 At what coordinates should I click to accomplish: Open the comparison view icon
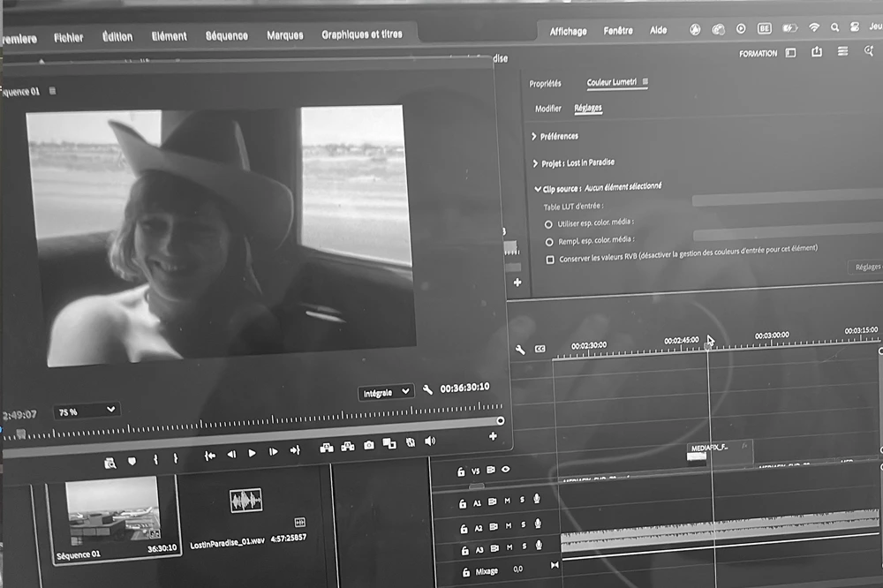pyautogui.click(x=389, y=443)
